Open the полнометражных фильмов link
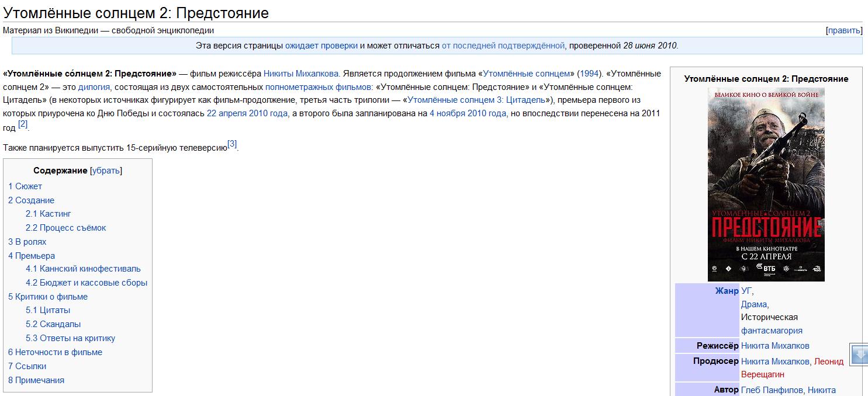The height and width of the screenshot is (396, 868). pos(318,87)
